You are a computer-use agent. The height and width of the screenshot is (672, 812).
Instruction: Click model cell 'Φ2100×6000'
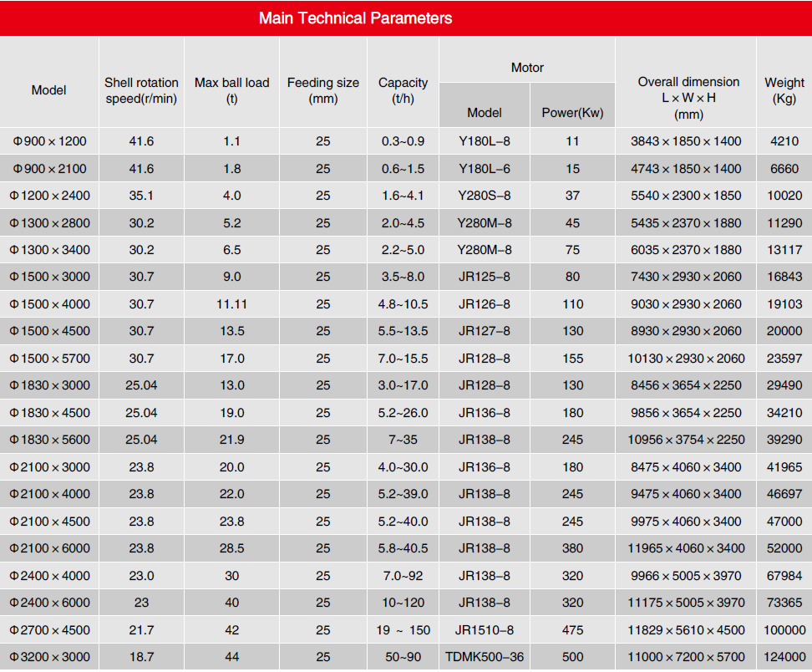coord(49,548)
